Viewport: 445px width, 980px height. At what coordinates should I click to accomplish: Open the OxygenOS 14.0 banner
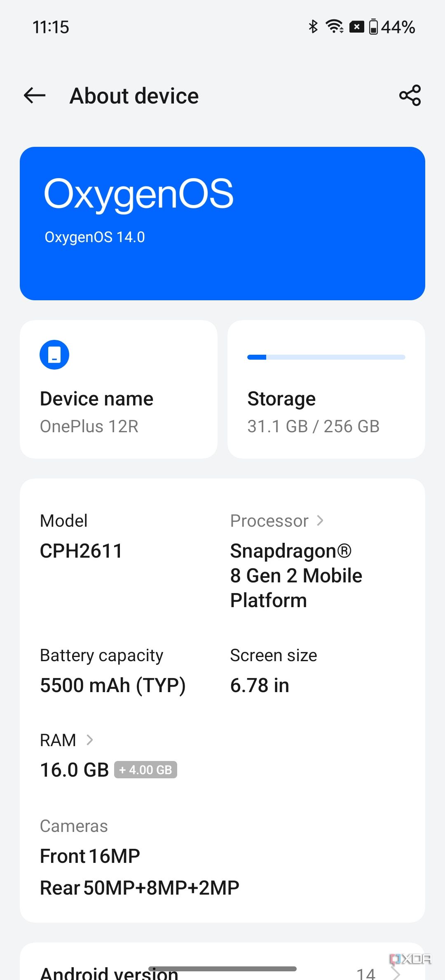[222, 223]
